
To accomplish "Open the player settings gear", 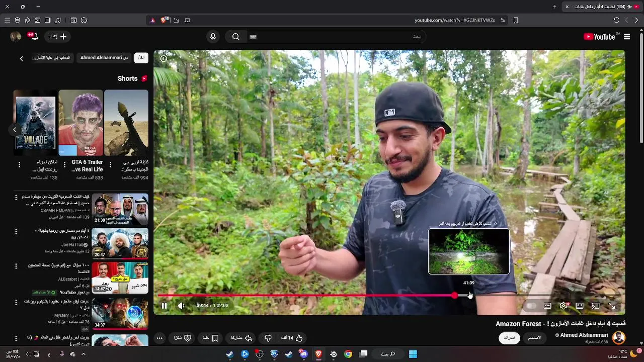I will (x=563, y=306).
